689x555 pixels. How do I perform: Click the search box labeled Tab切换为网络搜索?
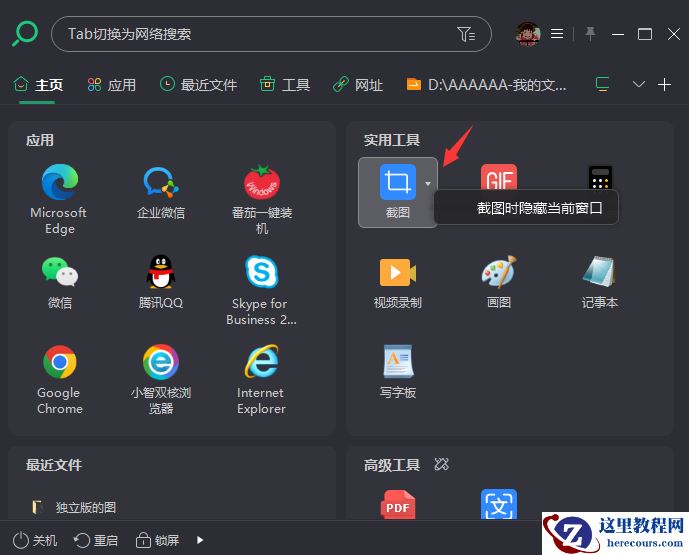pos(271,34)
